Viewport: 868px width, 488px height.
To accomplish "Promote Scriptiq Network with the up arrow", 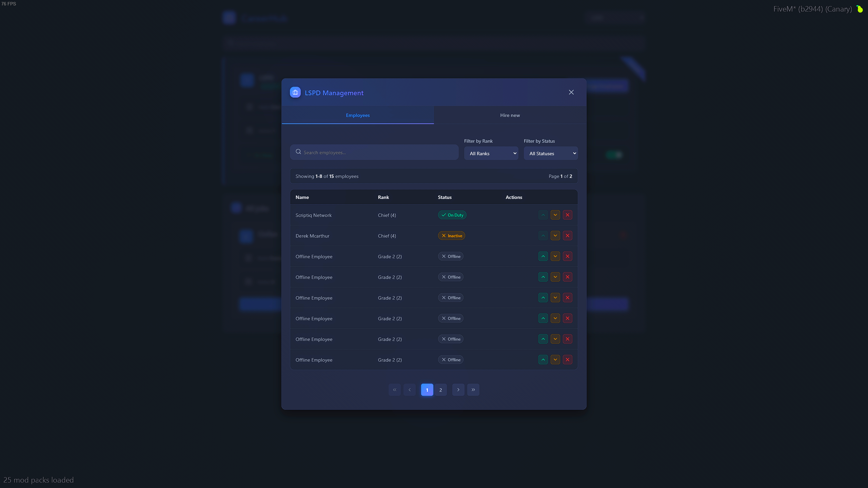I will (x=543, y=215).
